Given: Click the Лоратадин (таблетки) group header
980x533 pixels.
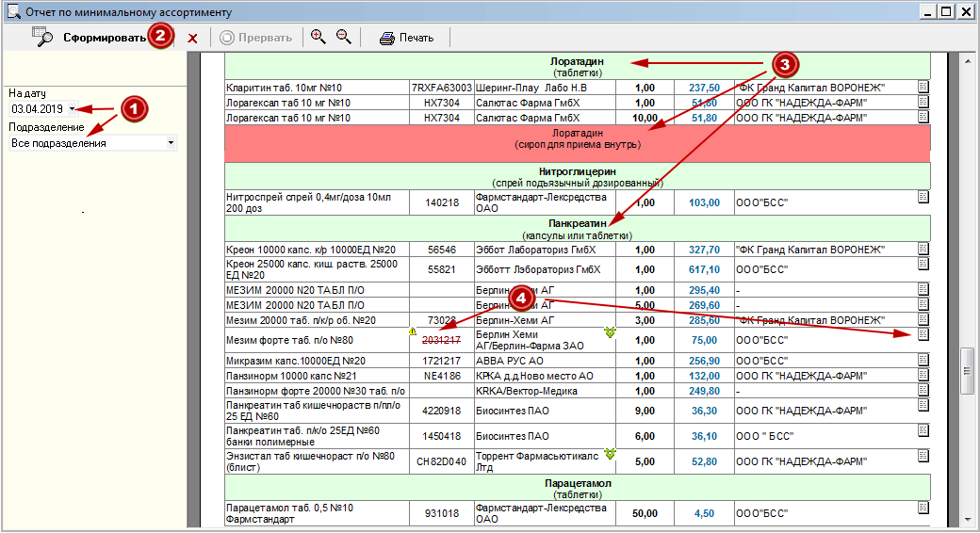Looking at the screenshot, I should pyautogui.click(x=577, y=67).
